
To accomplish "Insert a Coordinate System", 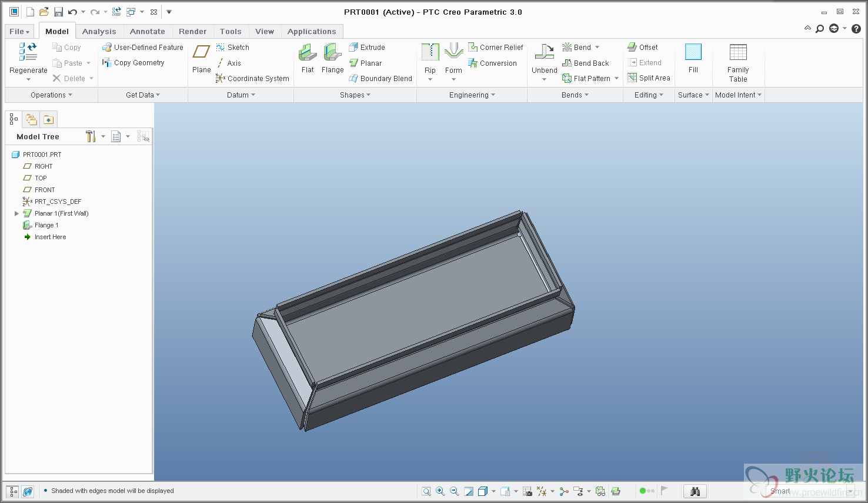I will click(x=252, y=78).
